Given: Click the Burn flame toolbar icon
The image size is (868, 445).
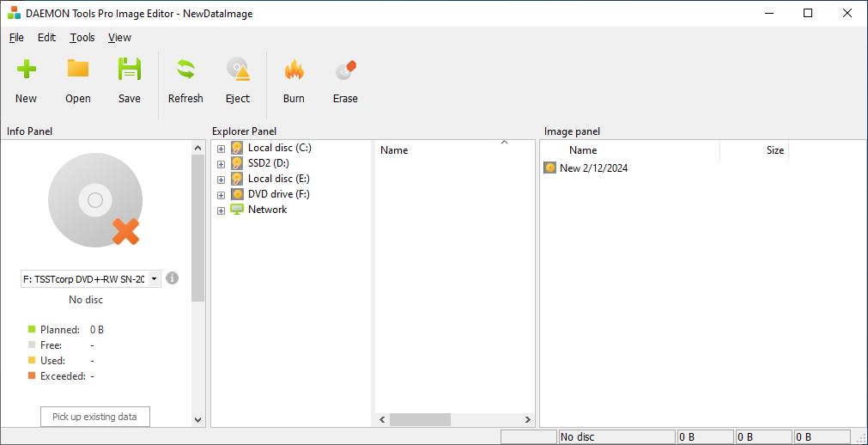Looking at the screenshot, I should [294, 70].
